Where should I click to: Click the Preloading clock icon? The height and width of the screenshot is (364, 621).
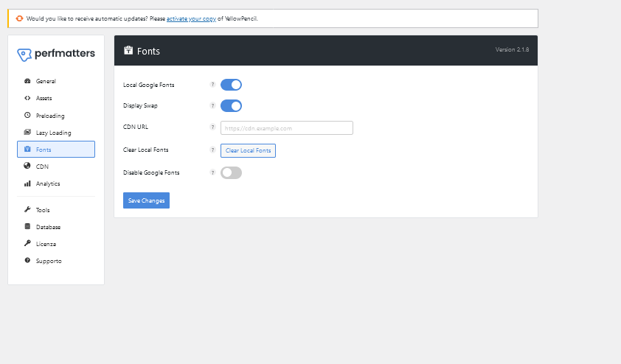(x=27, y=115)
